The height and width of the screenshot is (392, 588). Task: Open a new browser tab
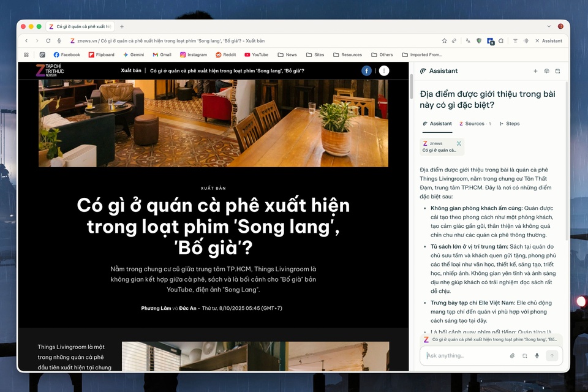pos(122,26)
